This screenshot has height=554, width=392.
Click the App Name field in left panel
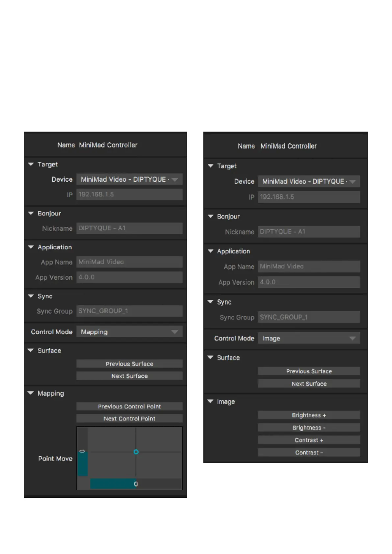[x=129, y=262]
